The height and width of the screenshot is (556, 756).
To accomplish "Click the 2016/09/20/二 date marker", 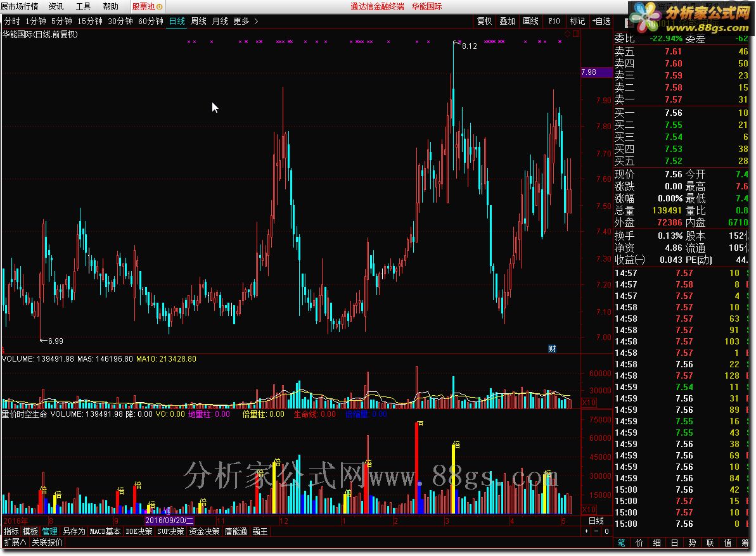I will tap(169, 521).
